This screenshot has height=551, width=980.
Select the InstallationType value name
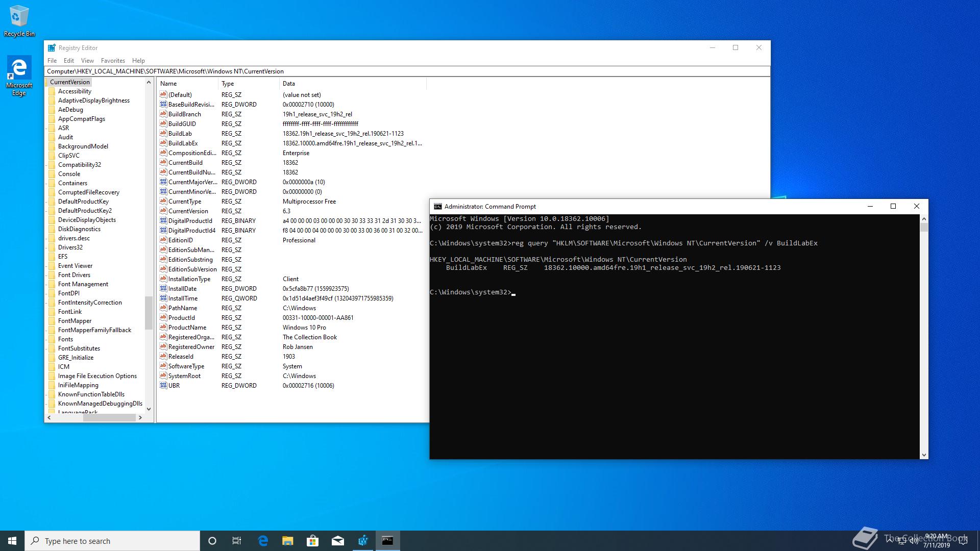click(189, 279)
